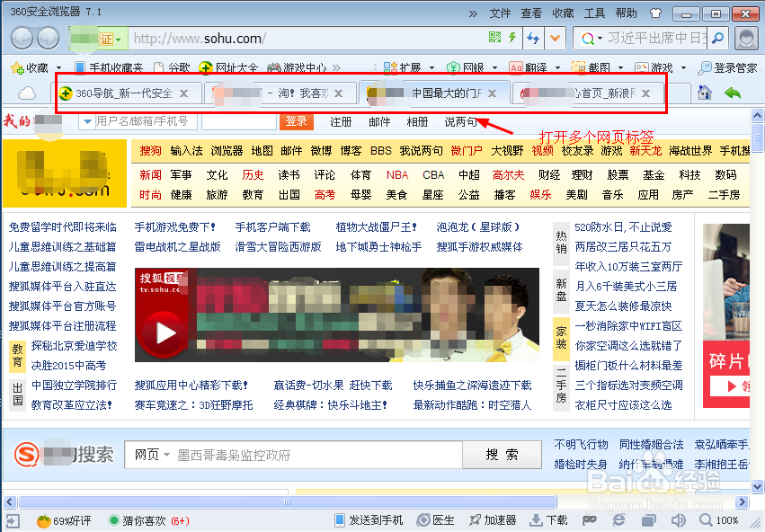The height and width of the screenshot is (532, 765).
Task: Play the Sohu video banner
Action: (165, 333)
